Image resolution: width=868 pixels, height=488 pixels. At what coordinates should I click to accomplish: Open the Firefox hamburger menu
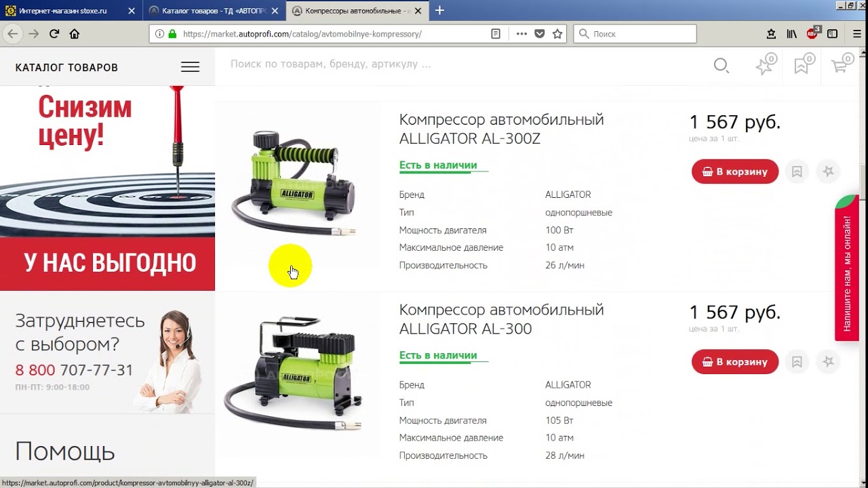(857, 34)
